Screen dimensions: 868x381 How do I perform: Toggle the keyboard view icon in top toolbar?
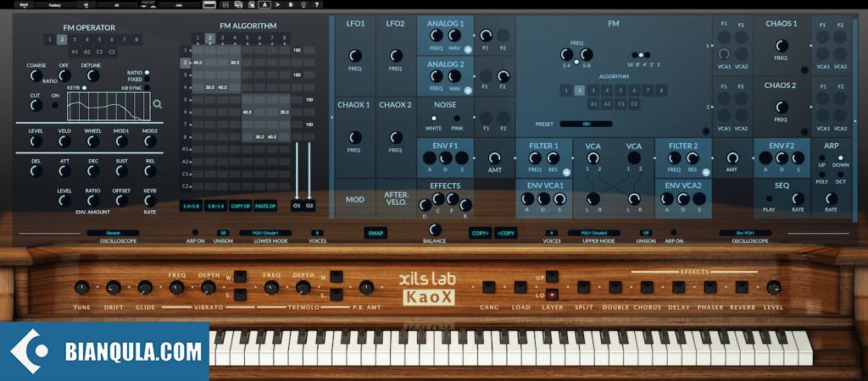pyautogui.click(x=210, y=4)
